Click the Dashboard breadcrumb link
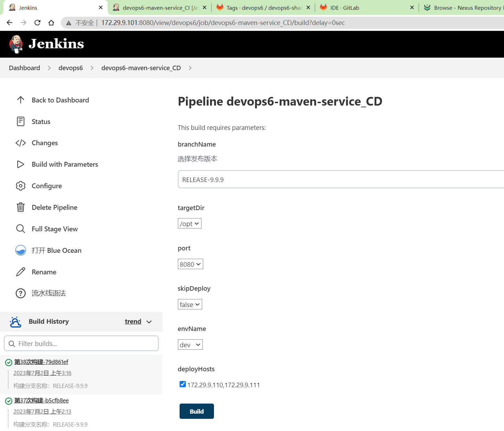Image resolution: width=504 pixels, height=431 pixels. [24, 68]
